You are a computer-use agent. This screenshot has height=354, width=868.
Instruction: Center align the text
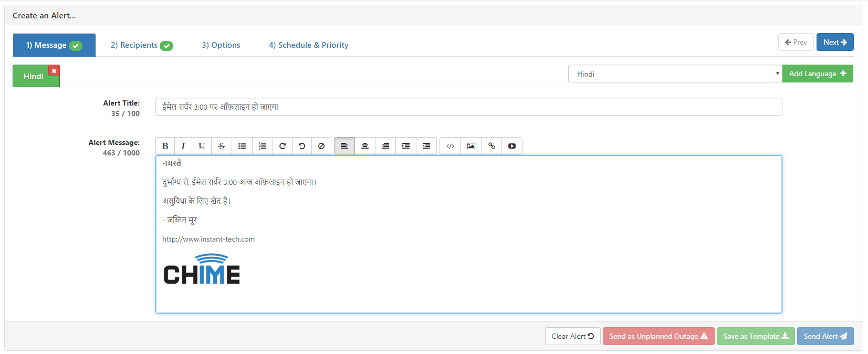[365, 146]
